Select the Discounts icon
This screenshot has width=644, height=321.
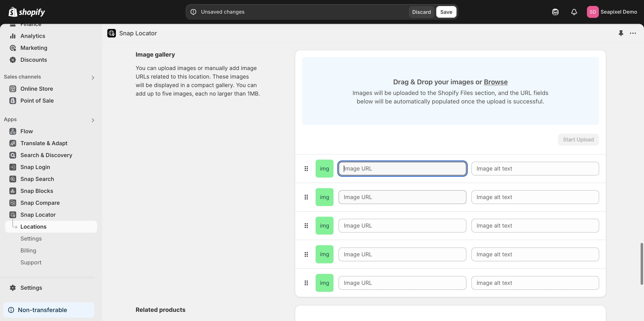13,60
